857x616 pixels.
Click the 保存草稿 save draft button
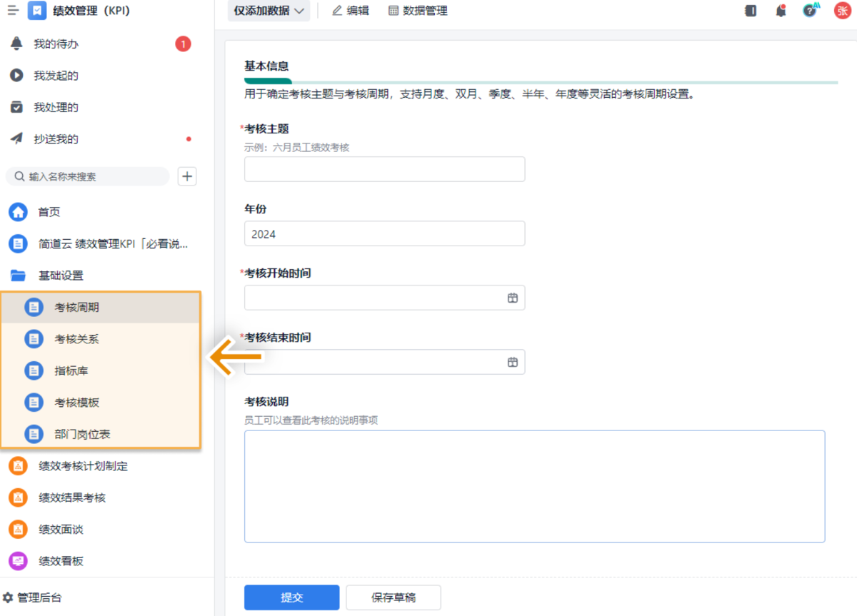[393, 597]
